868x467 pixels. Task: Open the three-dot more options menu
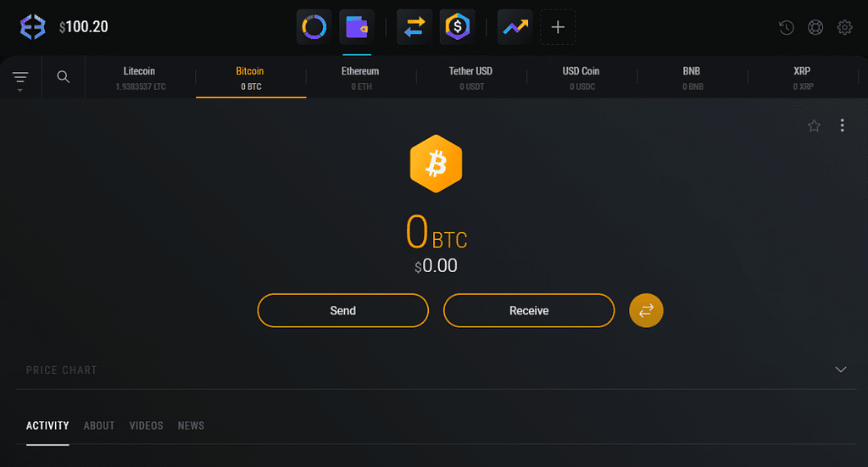point(842,125)
